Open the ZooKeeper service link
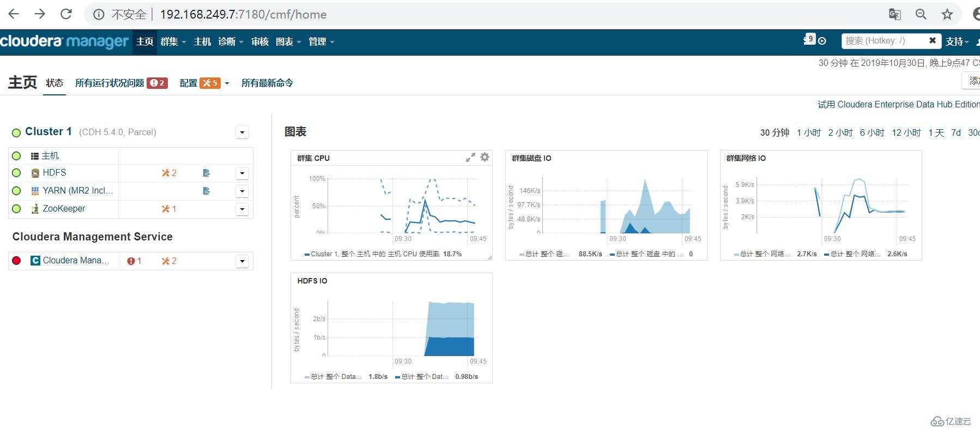 tap(64, 209)
